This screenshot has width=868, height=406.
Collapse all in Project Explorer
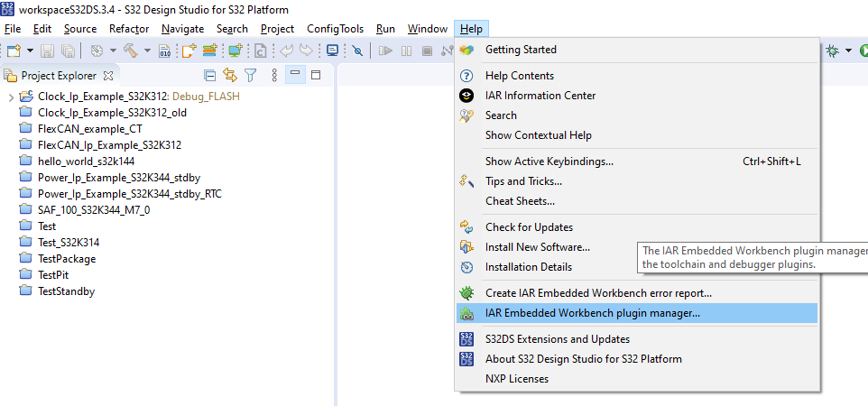[x=210, y=75]
